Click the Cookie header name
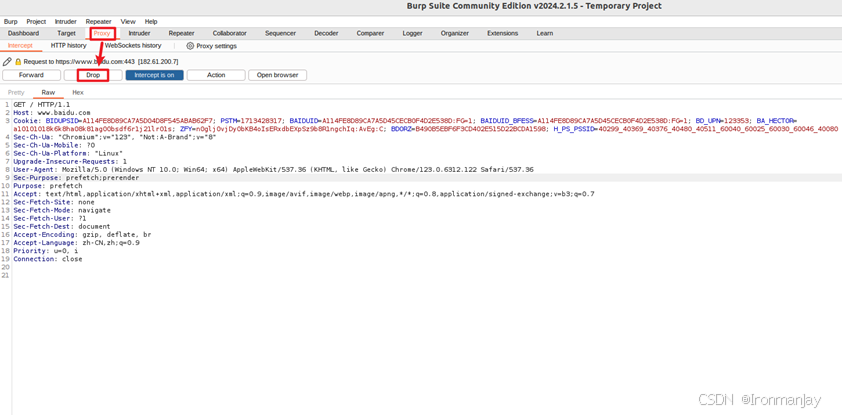The image size is (842, 415). [x=27, y=121]
